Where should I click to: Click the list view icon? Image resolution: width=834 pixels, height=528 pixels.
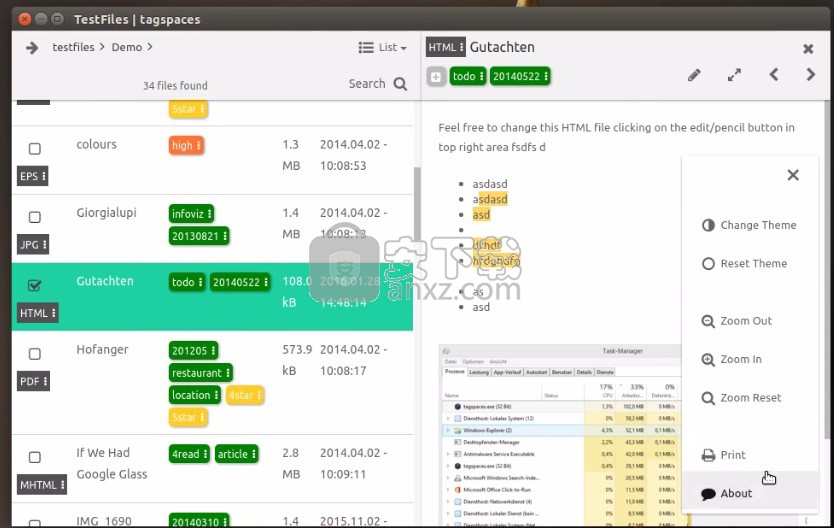[x=366, y=48]
